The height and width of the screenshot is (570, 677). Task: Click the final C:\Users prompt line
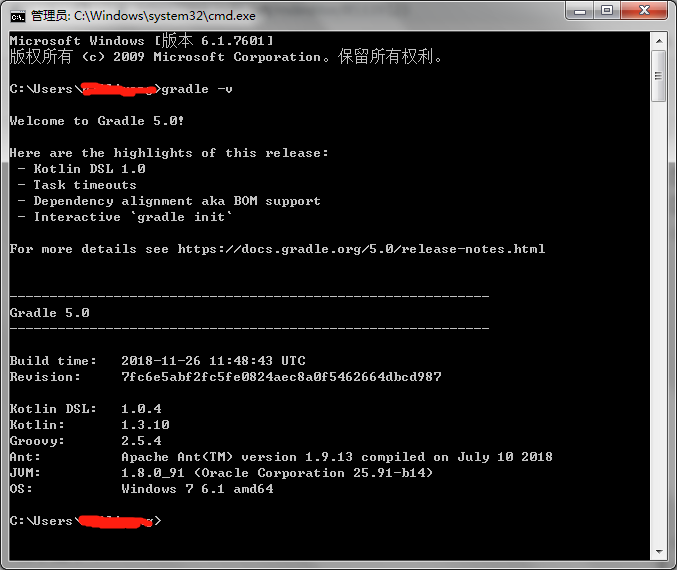(85, 521)
